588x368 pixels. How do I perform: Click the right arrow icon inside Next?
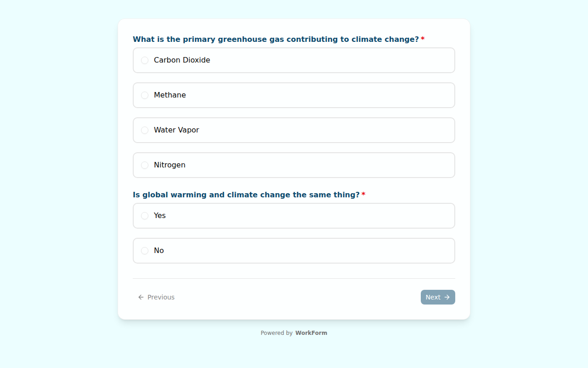pos(447,297)
